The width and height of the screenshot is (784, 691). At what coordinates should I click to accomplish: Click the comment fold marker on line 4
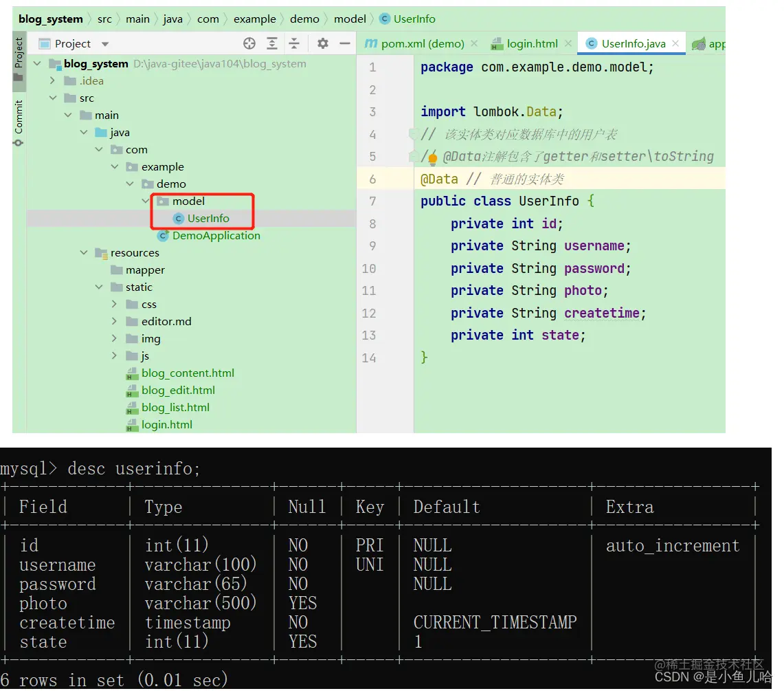[413, 133]
